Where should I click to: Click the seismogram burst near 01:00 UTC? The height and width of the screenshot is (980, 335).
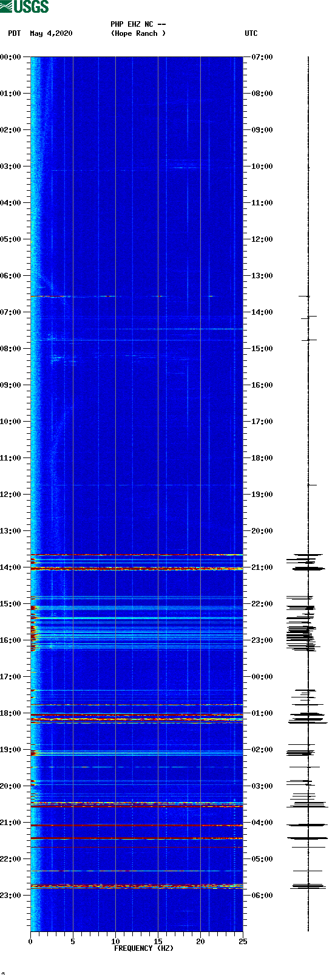(x=307, y=718)
